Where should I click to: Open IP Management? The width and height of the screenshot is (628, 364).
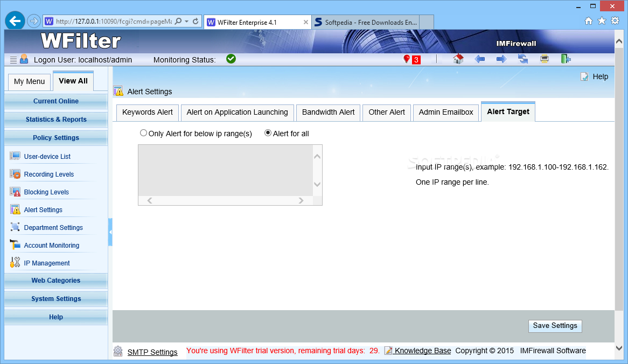[47, 263]
